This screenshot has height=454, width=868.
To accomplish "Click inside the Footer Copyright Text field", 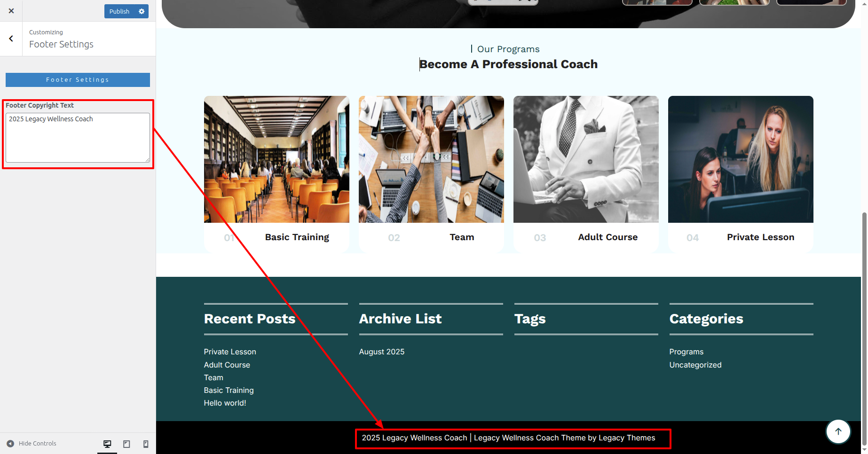I will point(78,138).
